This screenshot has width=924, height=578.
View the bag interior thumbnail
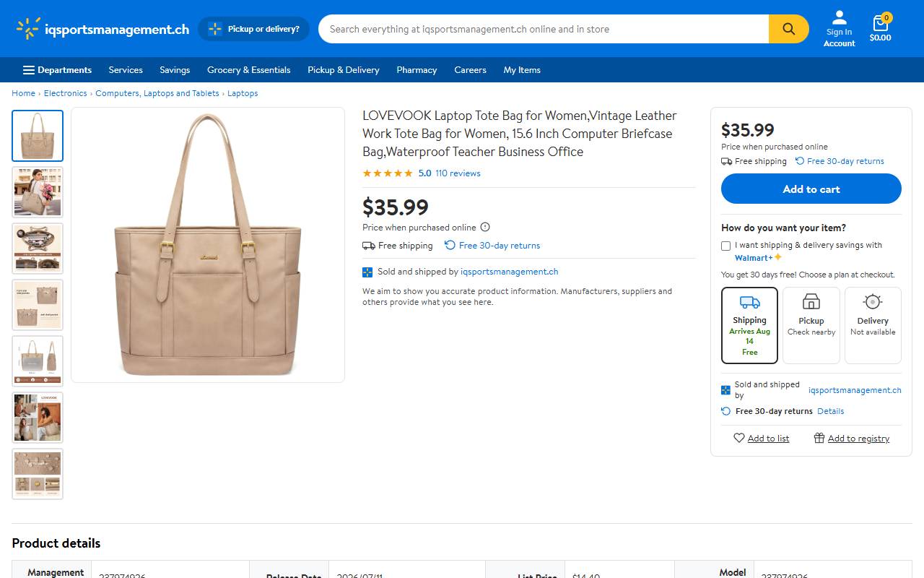tap(38, 249)
